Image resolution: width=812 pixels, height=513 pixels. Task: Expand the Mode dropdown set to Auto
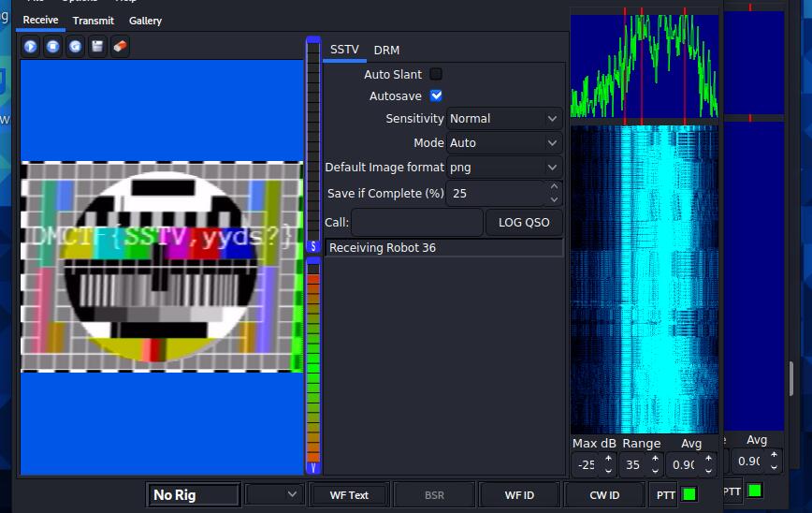[504, 143]
